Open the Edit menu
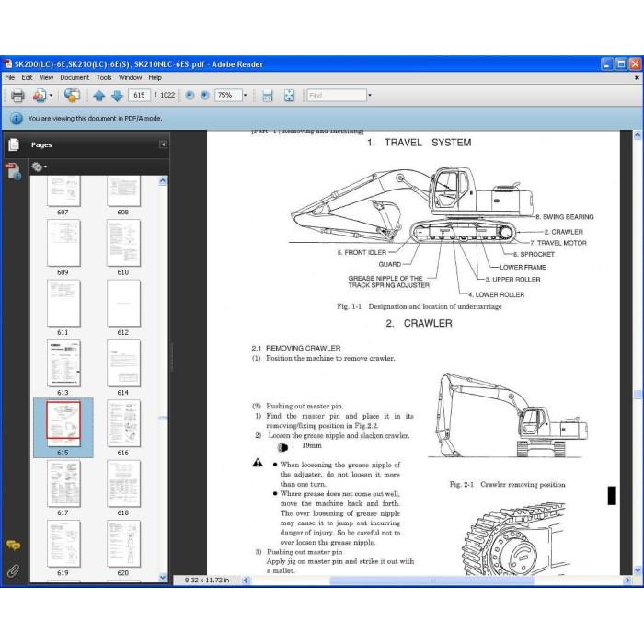This screenshot has height=644, width=644. point(27,77)
